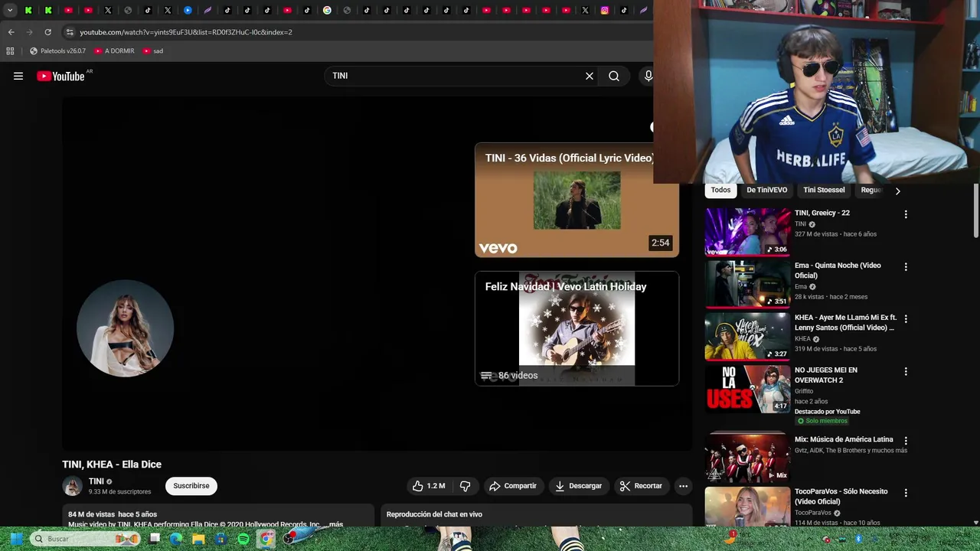
Task: Start voice search with microphone icon
Action: coord(648,76)
